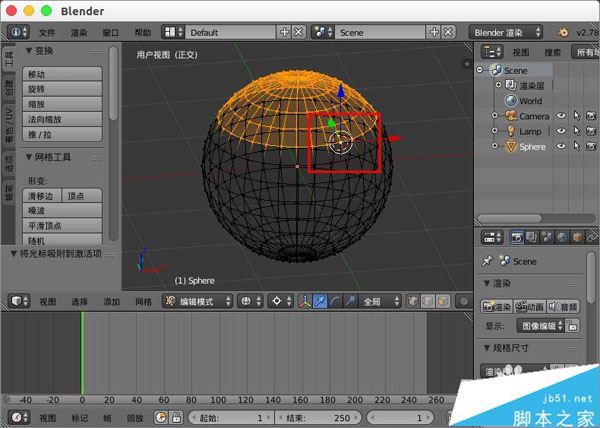The height and width of the screenshot is (428, 600).
Task: Toggle Camera visibility eye in outliner
Action: (561, 116)
